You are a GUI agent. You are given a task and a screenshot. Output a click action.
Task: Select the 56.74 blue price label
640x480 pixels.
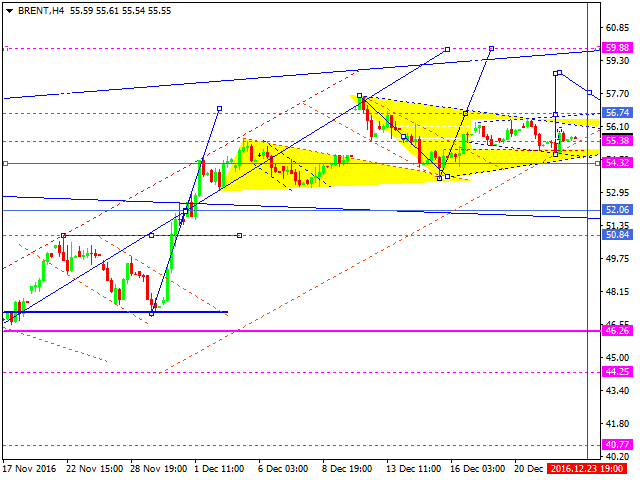pyautogui.click(x=618, y=113)
